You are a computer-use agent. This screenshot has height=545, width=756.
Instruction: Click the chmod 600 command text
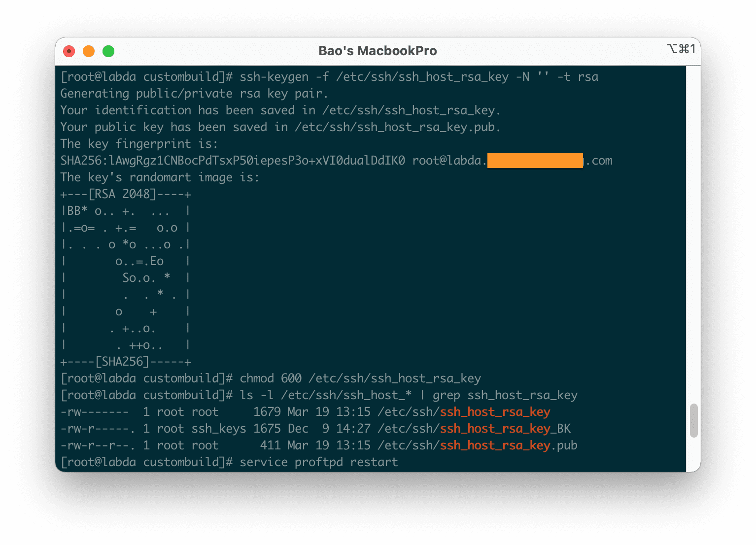(360, 378)
